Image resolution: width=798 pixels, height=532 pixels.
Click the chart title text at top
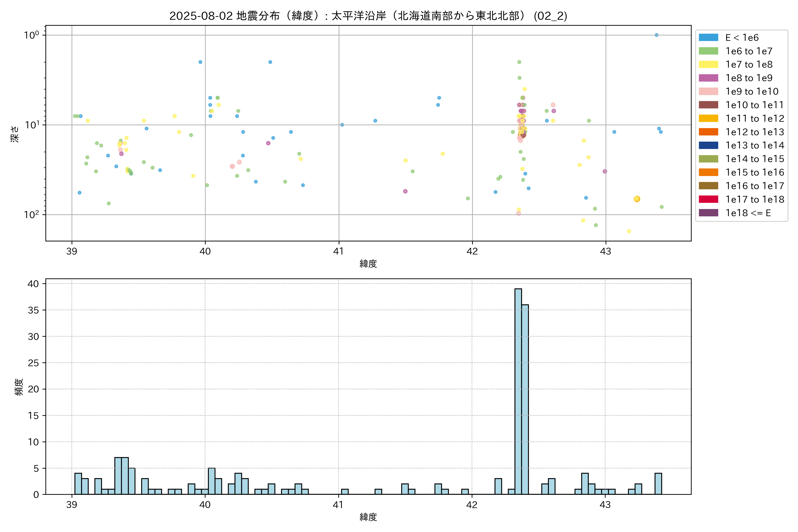(368, 16)
